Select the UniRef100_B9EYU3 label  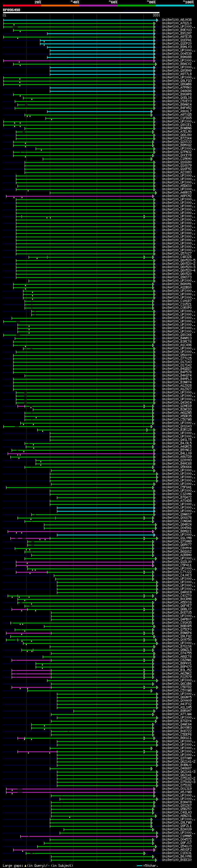coord(177,30)
